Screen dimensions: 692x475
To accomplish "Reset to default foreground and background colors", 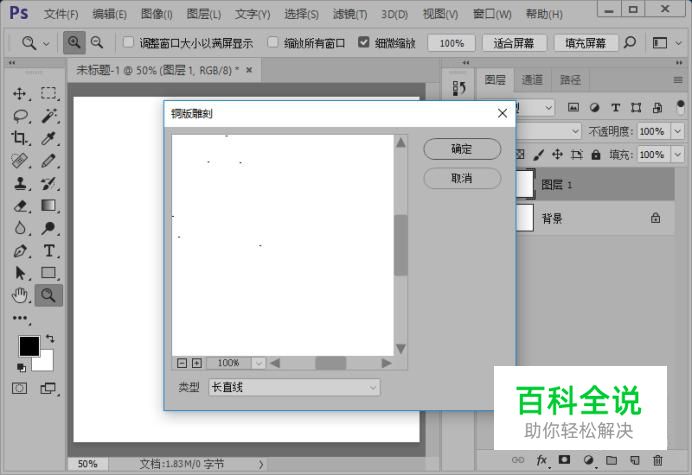I will 21,367.
